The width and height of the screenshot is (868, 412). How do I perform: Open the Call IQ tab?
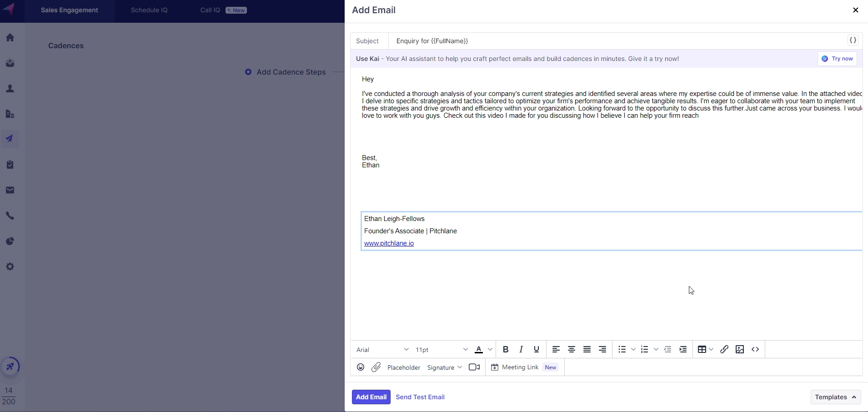click(210, 10)
